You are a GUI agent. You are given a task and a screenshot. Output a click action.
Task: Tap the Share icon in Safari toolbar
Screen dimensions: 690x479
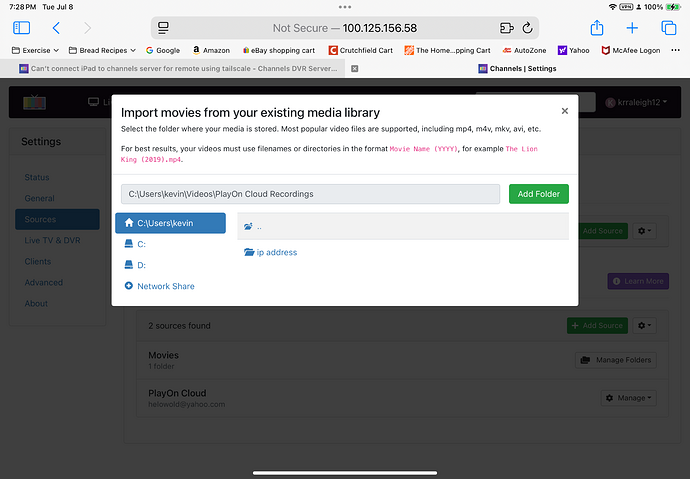[597, 28]
